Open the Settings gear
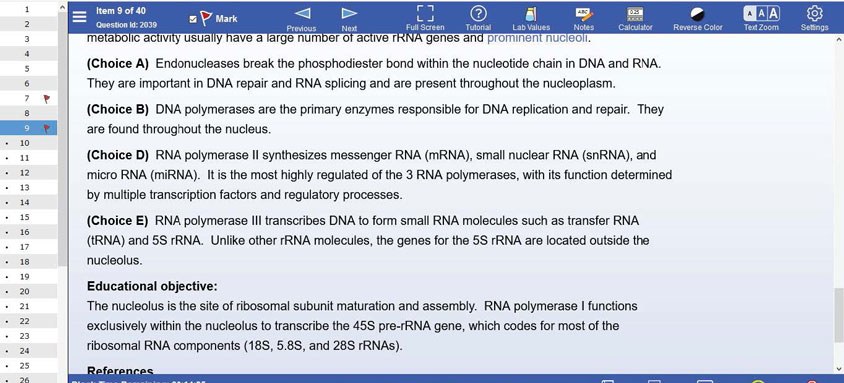The width and height of the screenshot is (844, 383). 814,18
